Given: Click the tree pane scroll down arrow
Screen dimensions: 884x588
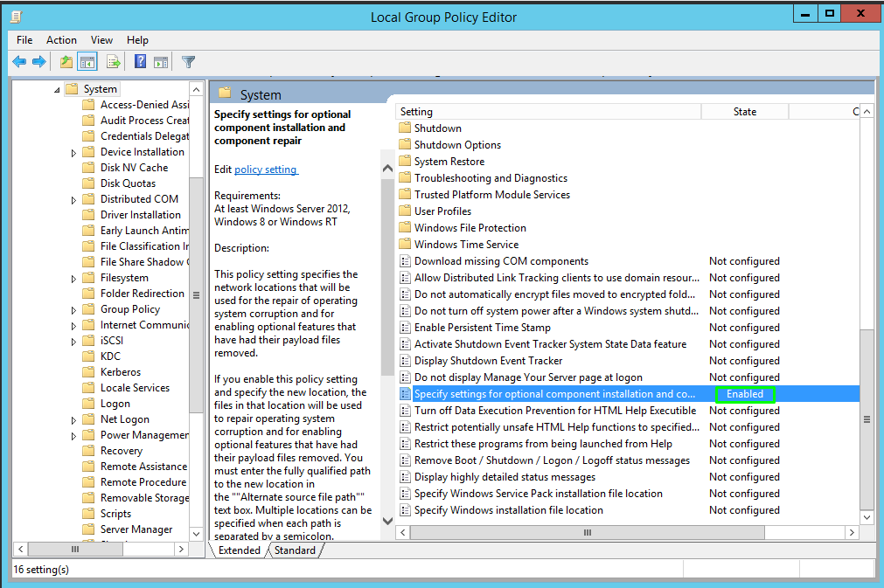Looking at the screenshot, I should [196, 533].
